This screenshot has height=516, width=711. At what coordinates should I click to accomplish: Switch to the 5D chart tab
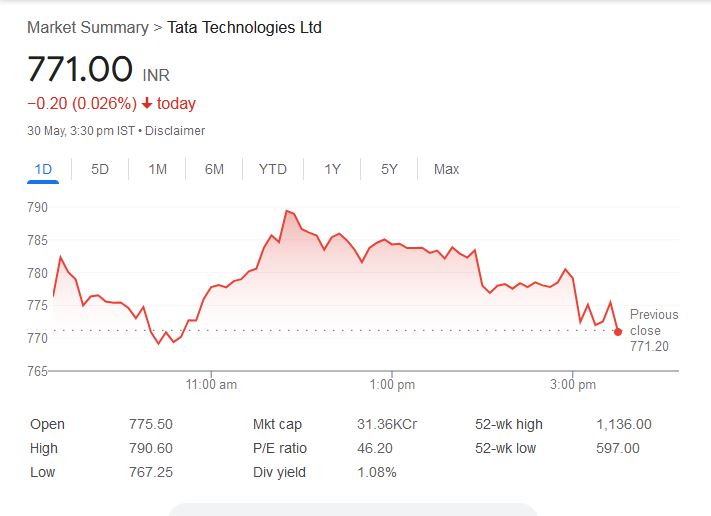100,169
